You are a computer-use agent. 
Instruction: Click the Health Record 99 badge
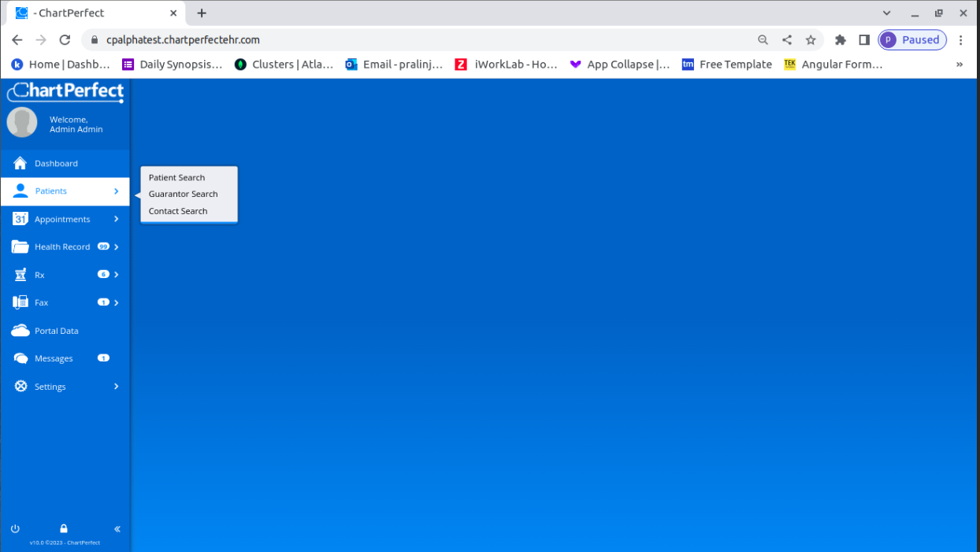pos(103,246)
